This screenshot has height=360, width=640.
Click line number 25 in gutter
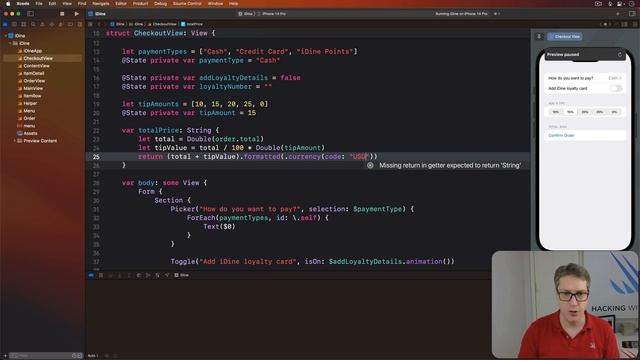click(96, 157)
